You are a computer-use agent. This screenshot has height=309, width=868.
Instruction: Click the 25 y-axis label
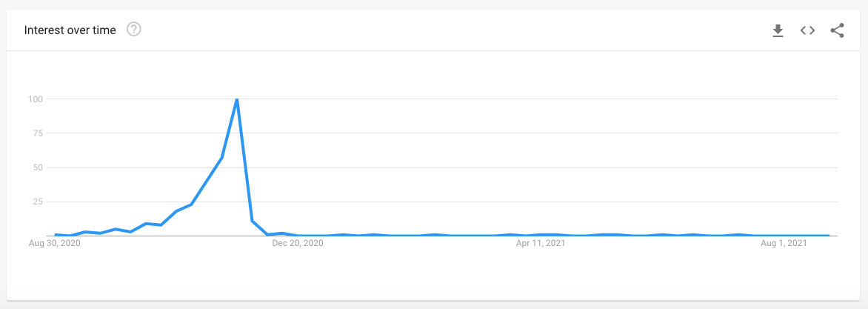click(x=39, y=202)
